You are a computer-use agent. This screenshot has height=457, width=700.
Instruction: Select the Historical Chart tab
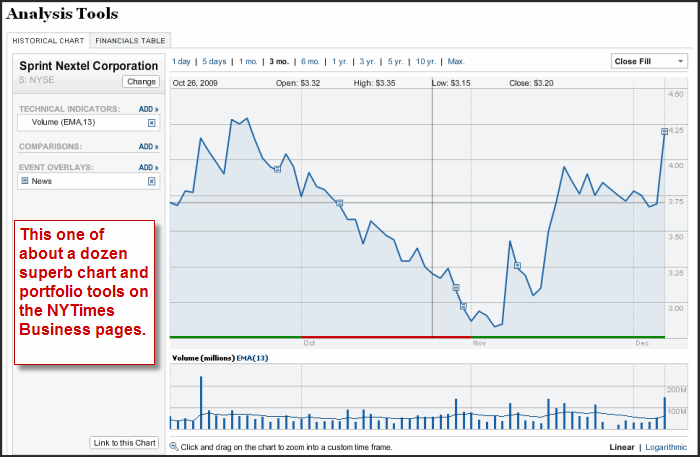48,41
